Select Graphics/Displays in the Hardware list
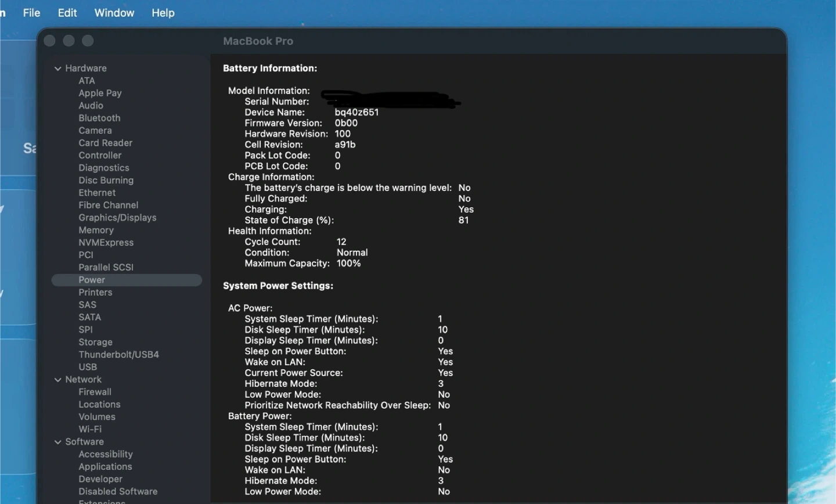Screen dimensions: 836x504 [117, 218]
